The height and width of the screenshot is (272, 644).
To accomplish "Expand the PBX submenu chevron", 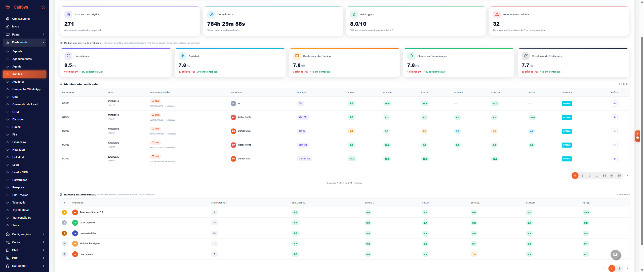I will (x=44, y=258).
